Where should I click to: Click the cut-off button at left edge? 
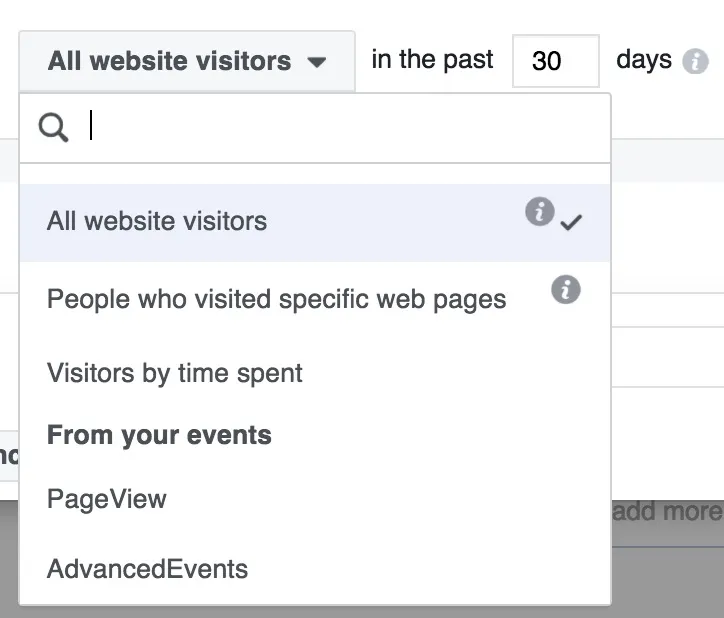8,456
